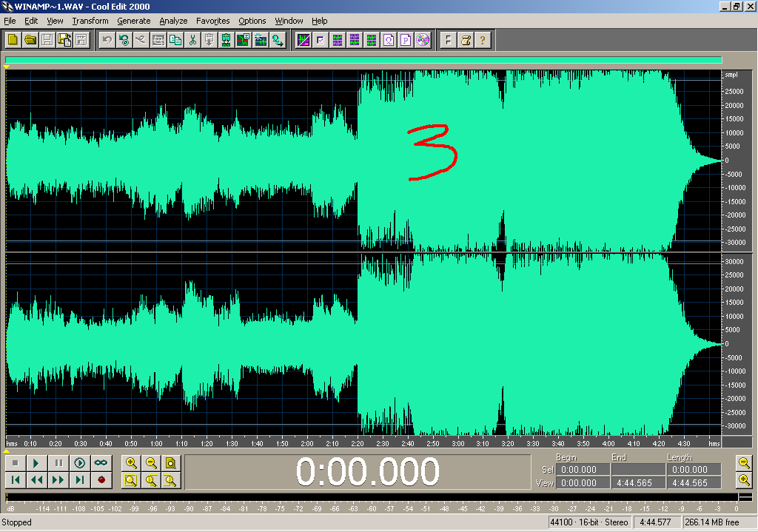Image resolution: width=758 pixels, height=532 pixels.
Task: Click the Cut scissors toolbar icon
Action: tap(192, 40)
